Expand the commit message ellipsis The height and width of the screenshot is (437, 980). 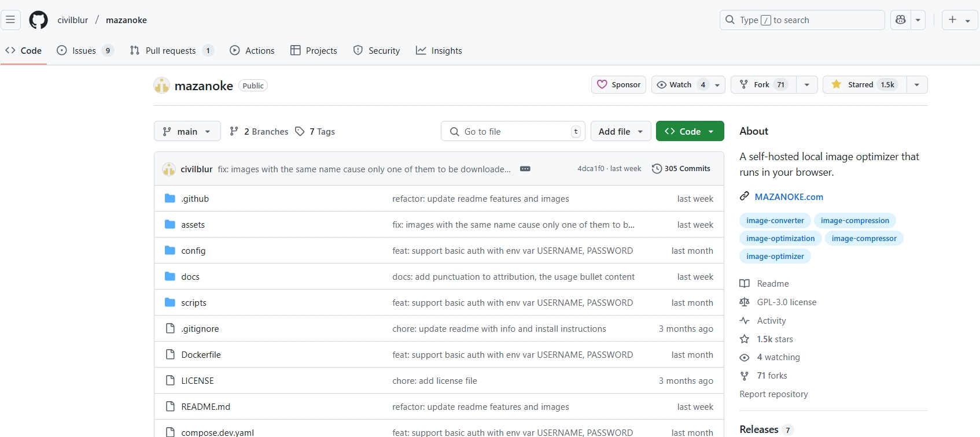coord(525,169)
